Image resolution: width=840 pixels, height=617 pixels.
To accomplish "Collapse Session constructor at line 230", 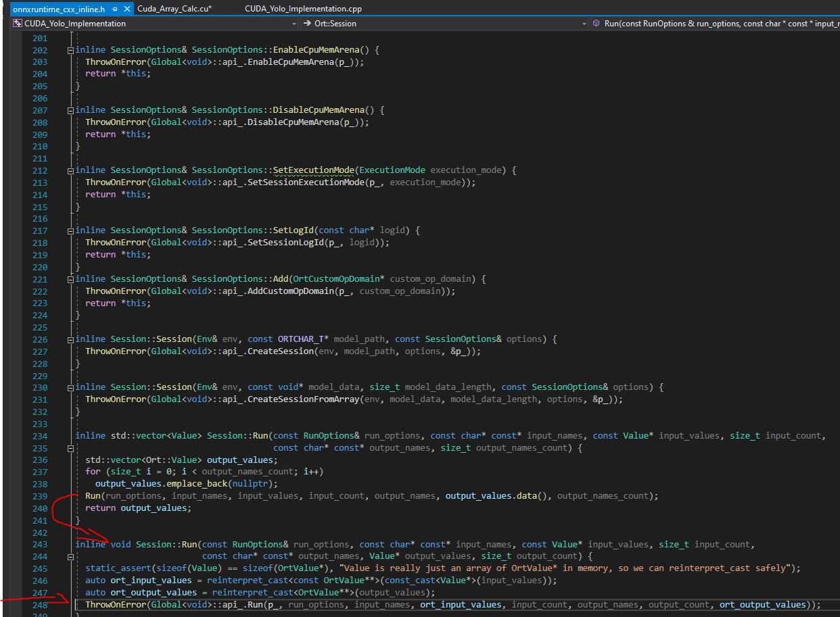I will pyautogui.click(x=70, y=387).
